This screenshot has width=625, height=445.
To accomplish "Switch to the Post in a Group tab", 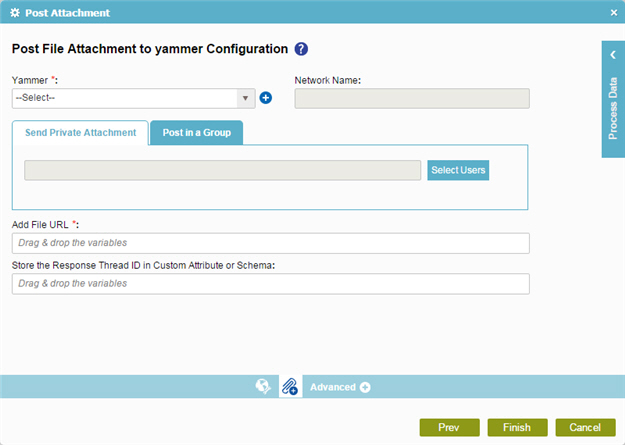I will [x=197, y=133].
